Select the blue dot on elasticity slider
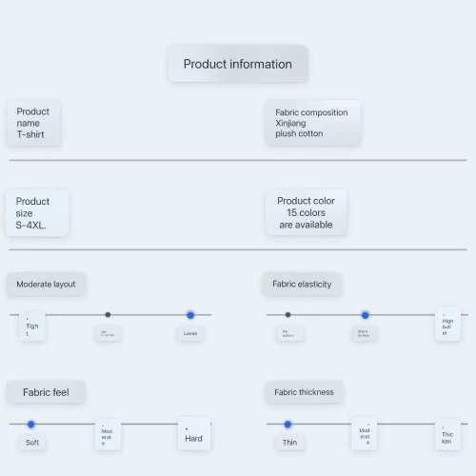The image size is (476, 476). click(366, 315)
